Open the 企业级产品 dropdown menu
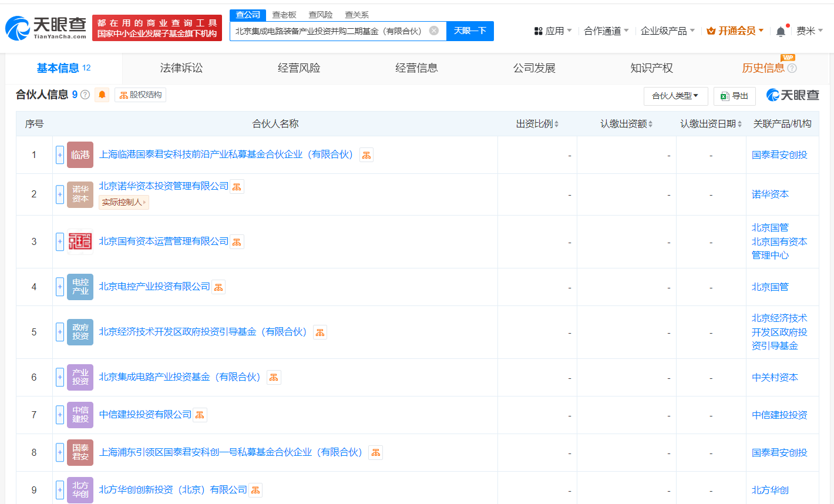The image size is (834, 504). [668, 31]
